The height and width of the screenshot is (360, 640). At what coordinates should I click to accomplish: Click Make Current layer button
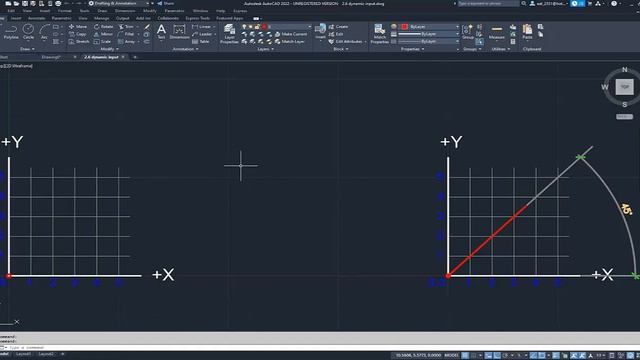point(291,34)
